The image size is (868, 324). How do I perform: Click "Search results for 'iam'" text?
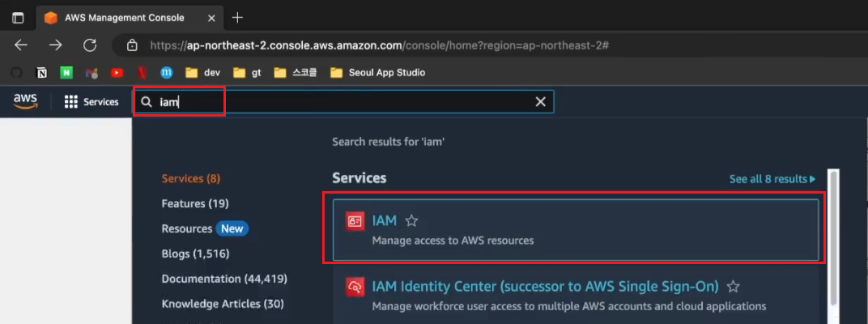389,142
